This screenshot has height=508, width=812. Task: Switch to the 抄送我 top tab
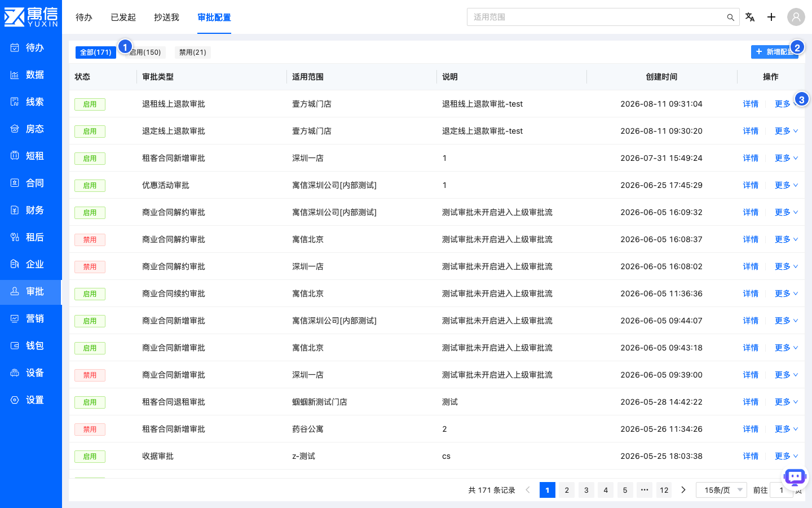pyautogui.click(x=166, y=17)
